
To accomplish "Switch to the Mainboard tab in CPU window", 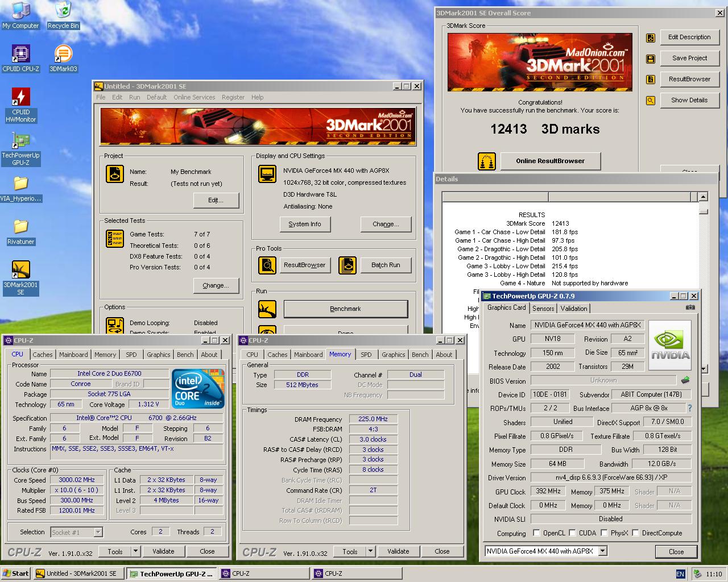I will click(x=74, y=355).
